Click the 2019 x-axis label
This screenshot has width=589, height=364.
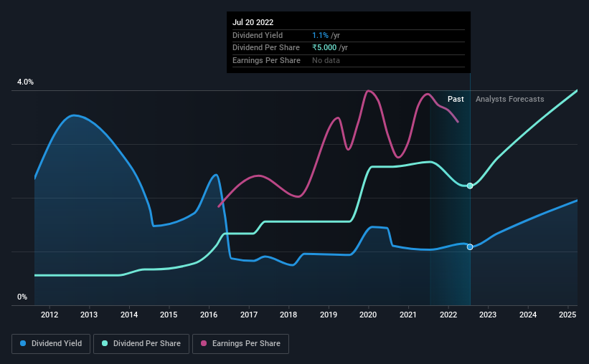(x=329, y=315)
